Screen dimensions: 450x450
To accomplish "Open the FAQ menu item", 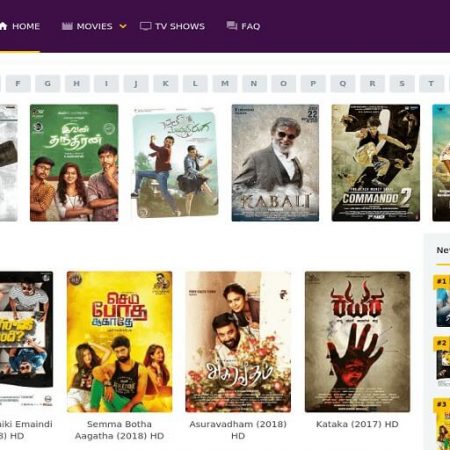I will coord(243,26).
